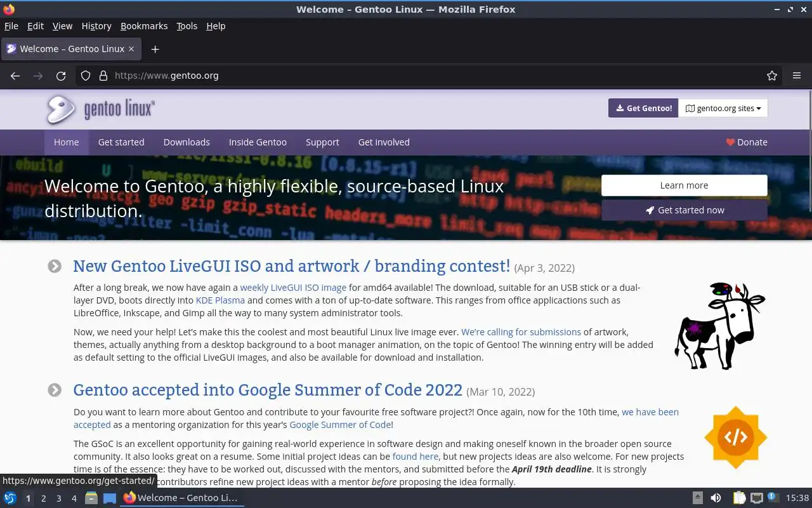812x508 pixels.
Task: Open the tracking protection shield icon
Action: point(86,76)
